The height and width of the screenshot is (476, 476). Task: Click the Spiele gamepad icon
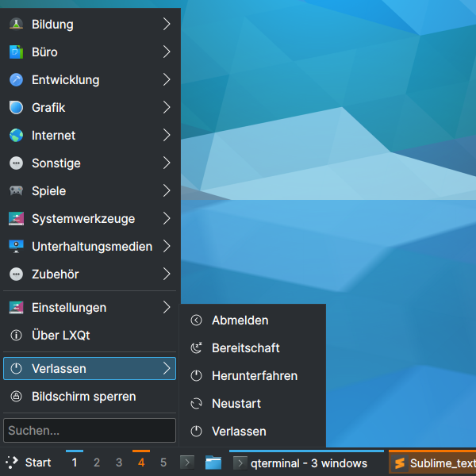tap(16, 191)
